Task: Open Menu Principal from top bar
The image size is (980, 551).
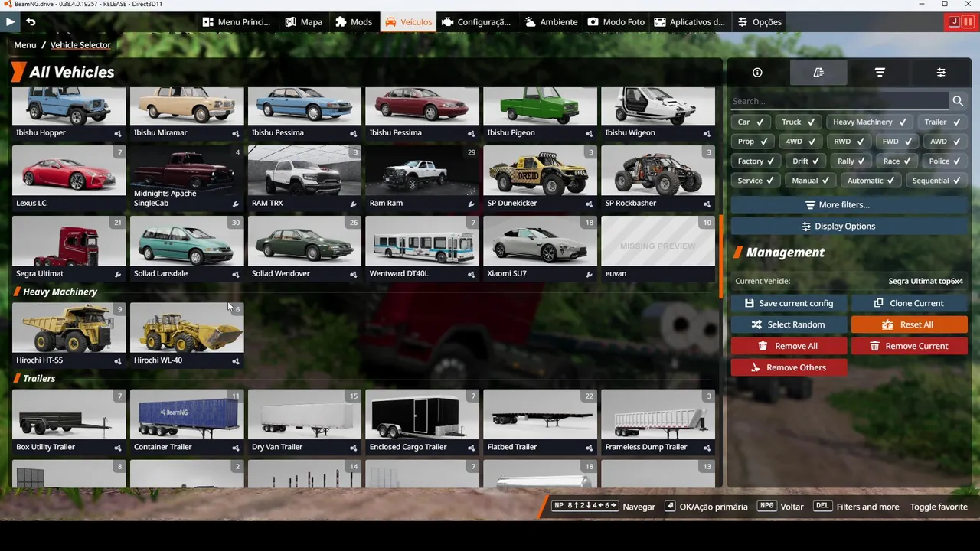Action: pyautogui.click(x=236, y=22)
